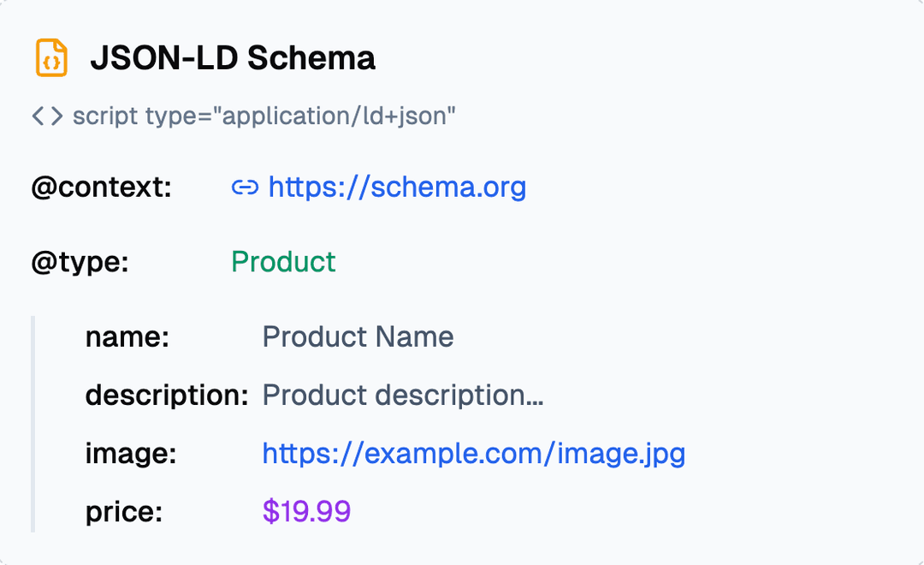
Task: Click the price property label
Action: (x=124, y=512)
